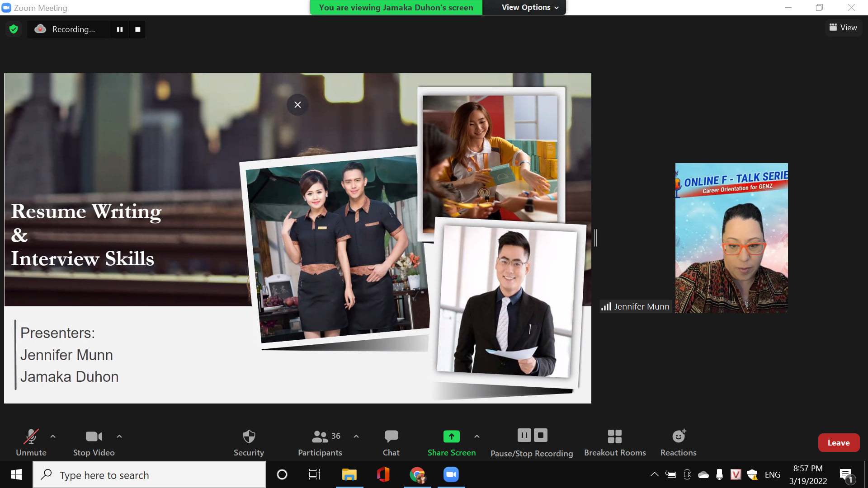The height and width of the screenshot is (488, 868).
Task: Pause recording from top-left recording bar
Action: coord(120,29)
